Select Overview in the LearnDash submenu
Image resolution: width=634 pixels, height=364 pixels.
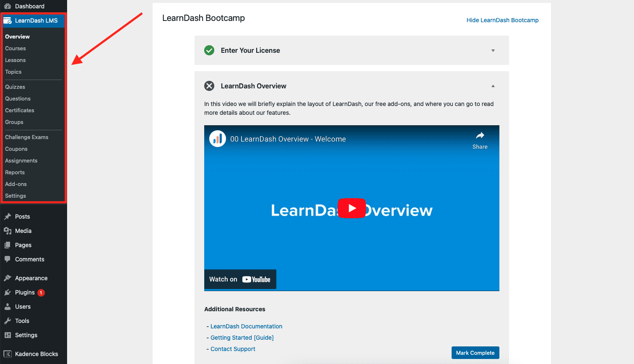[17, 36]
